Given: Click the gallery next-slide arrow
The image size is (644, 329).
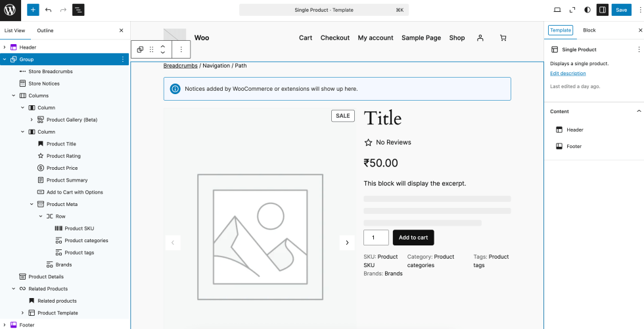Looking at the screenshot, I should [347, 243].
